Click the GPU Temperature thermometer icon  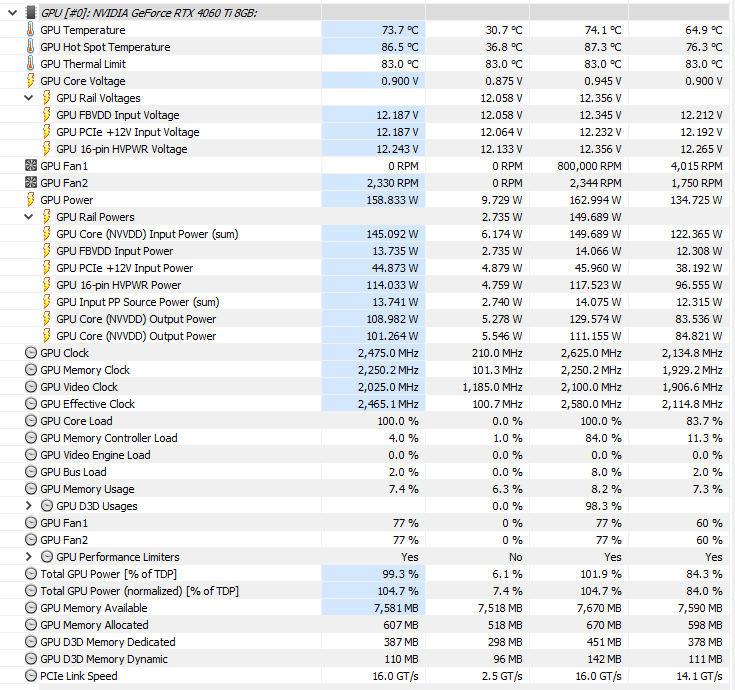[30, 30]
